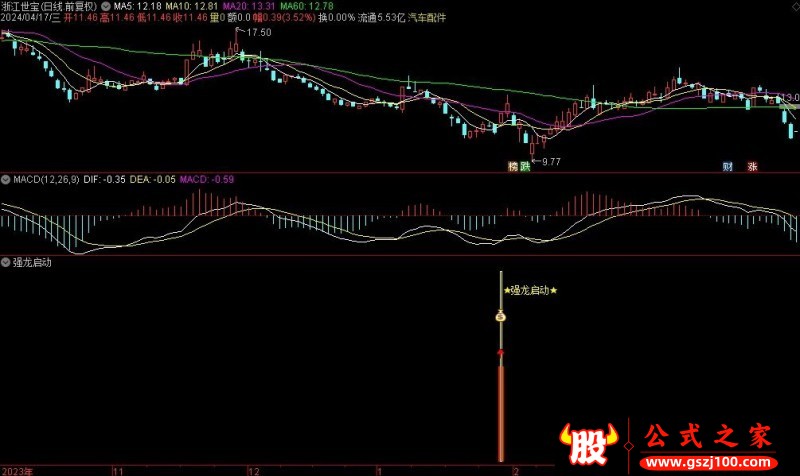800x476 pixels.
Task: Click the green 精 marker icon
Action: (512, 166)
